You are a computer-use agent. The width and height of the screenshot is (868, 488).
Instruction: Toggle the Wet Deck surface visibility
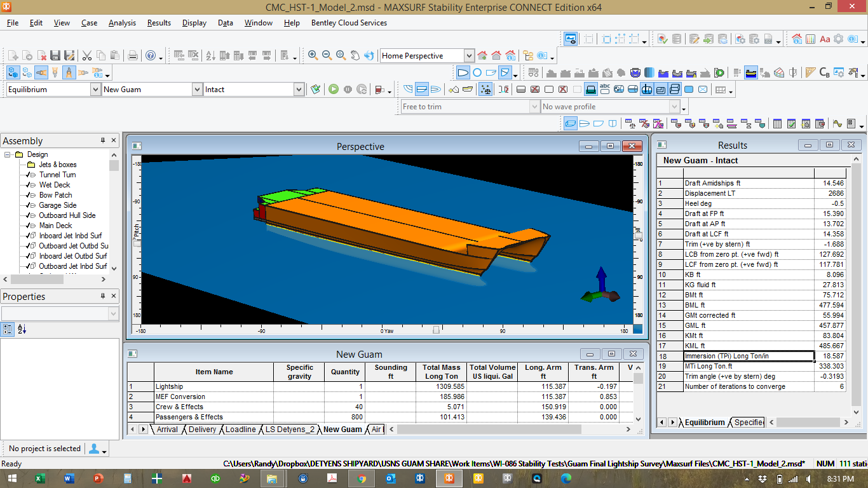point(29,185)
